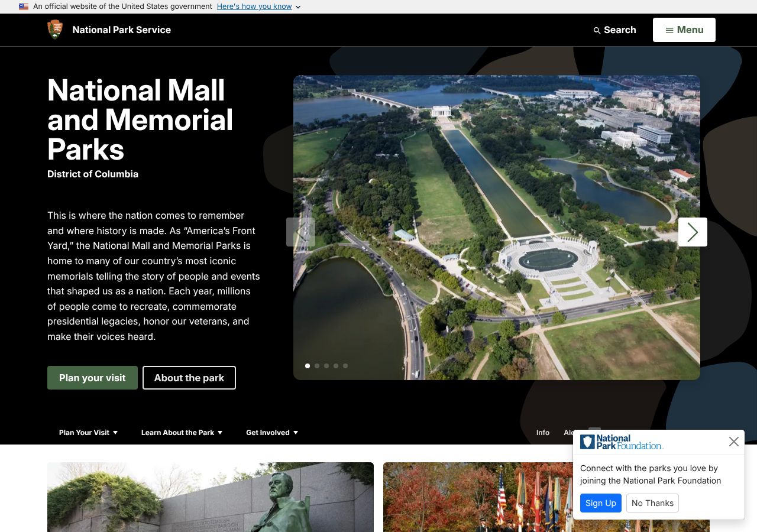Click the aerial National Mall hero image

tap(497, 228)
